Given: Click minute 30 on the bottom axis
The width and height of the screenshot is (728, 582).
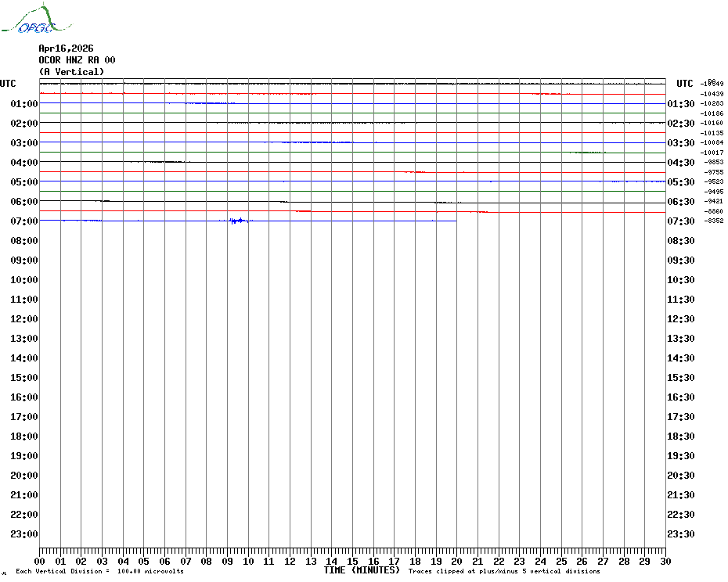Looking at the screenshot, I should tap(665, 561).
